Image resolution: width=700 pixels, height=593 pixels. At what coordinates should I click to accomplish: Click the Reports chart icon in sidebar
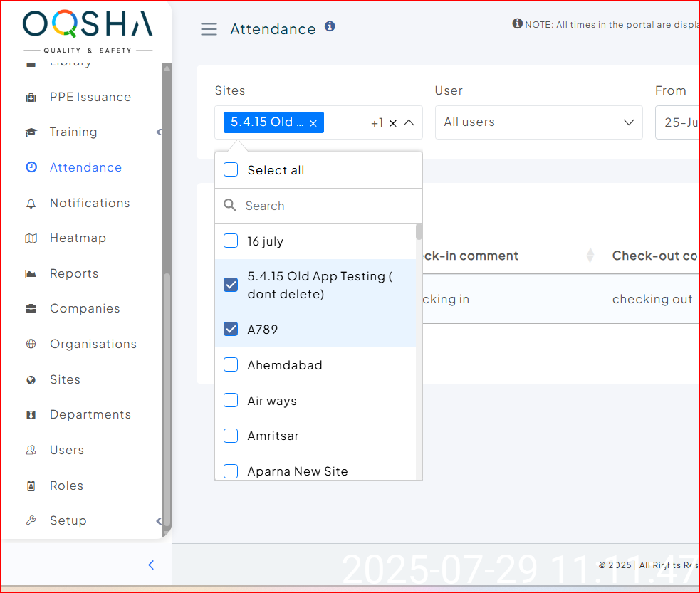click(31, 274)
